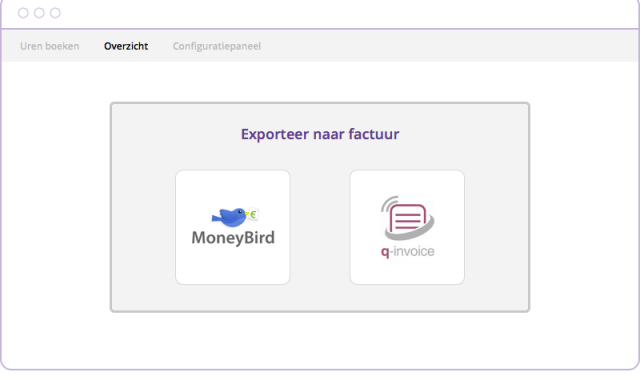Click the empty window title bar
The image size is (640, 380).
[x=327, y=14]
